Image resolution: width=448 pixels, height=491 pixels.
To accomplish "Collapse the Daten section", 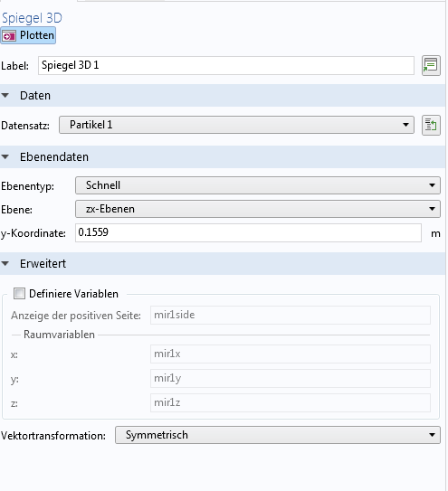I will pos(5,96).
